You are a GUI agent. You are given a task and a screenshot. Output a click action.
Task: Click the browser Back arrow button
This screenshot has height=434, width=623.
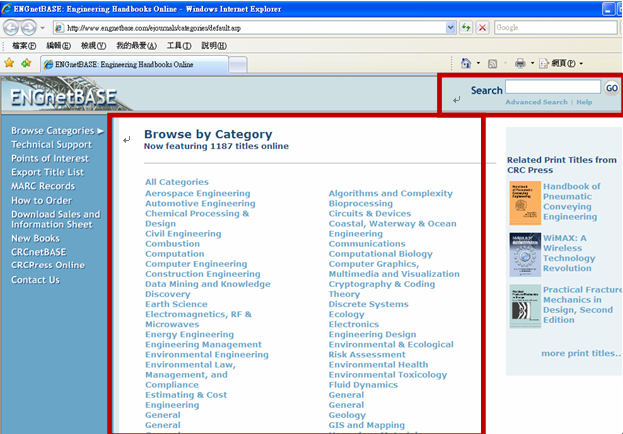[11, 28]
